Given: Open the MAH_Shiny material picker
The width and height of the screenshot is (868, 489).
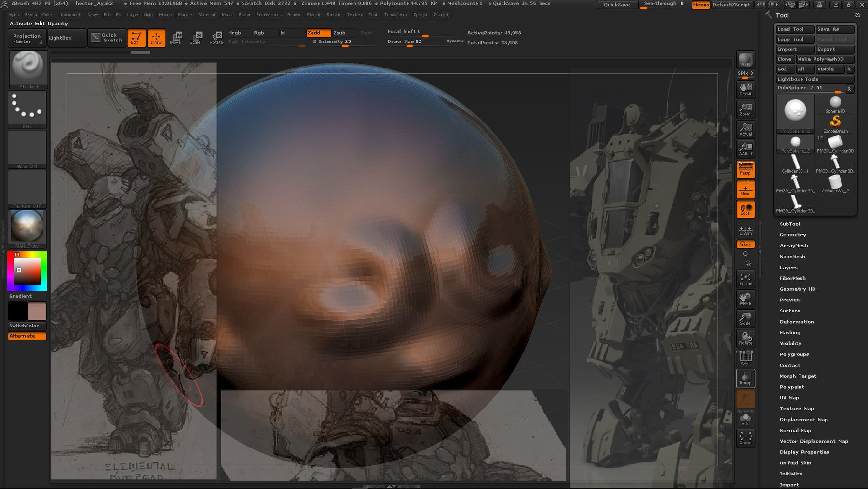Looking at the screenshot, I should click(27, 227).
